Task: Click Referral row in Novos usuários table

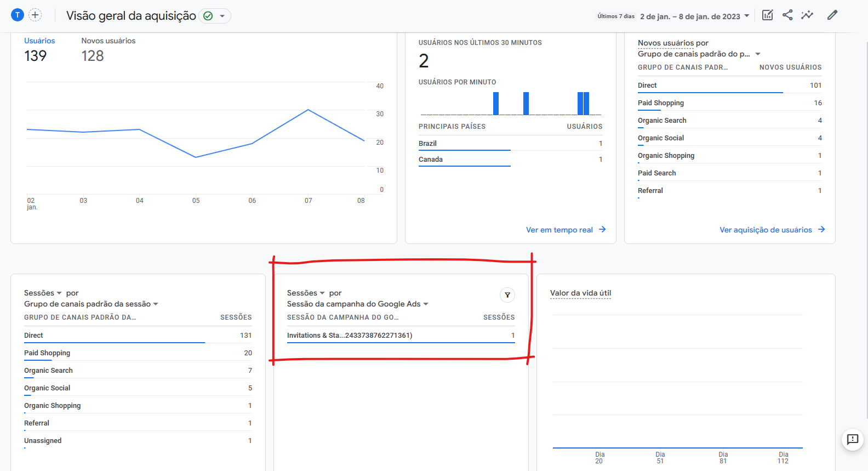Action: tap(730, 190)
